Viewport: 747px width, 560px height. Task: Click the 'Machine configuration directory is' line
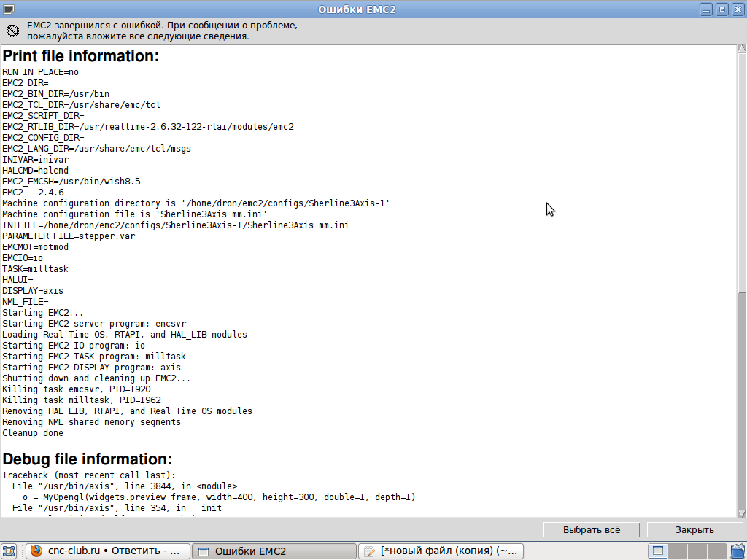(196, 203)
